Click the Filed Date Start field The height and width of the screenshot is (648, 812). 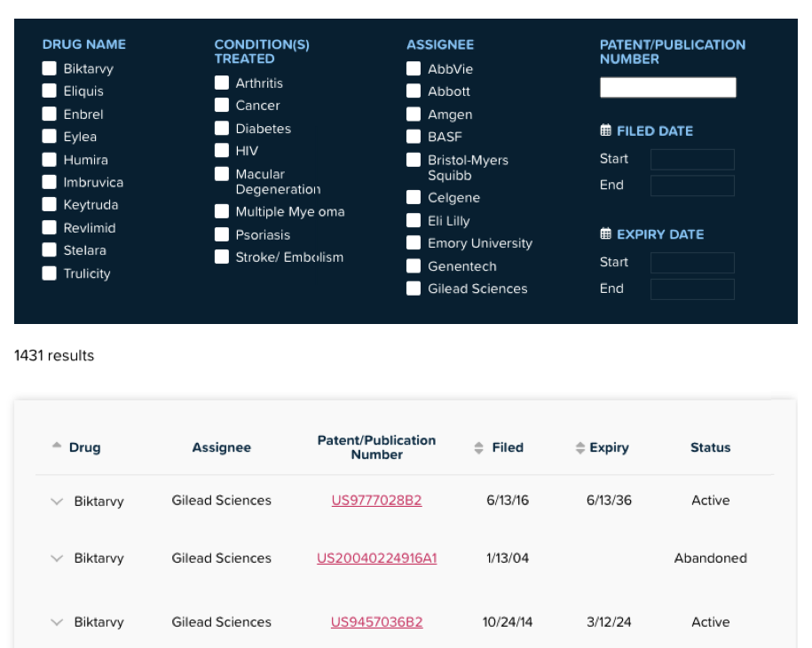click(692, 160)
